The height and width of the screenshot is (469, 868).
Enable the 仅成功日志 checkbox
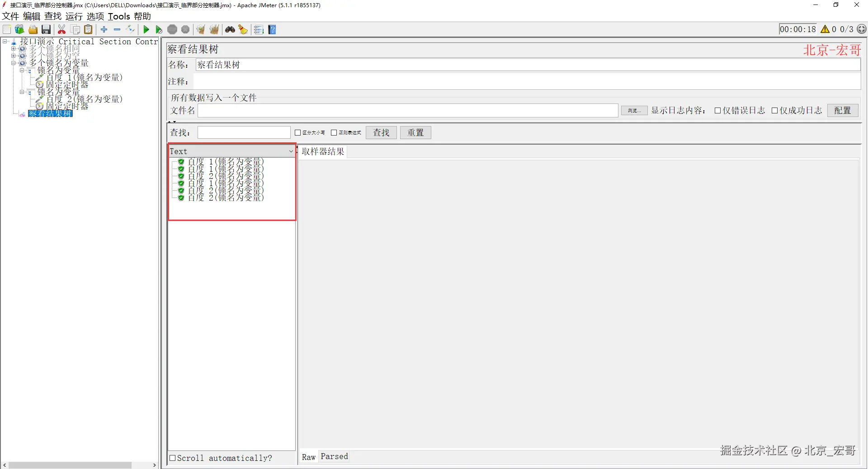[x=774, y=111]
